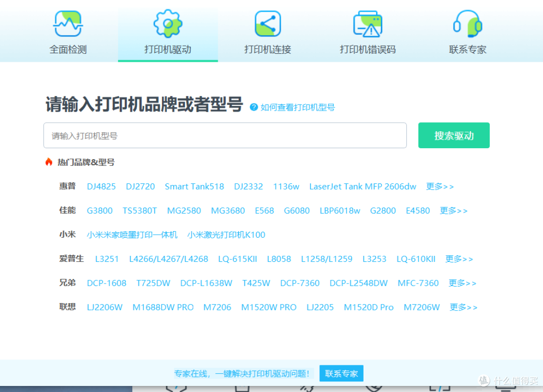Expand 更多>> for 联想 models

point(464,307)
